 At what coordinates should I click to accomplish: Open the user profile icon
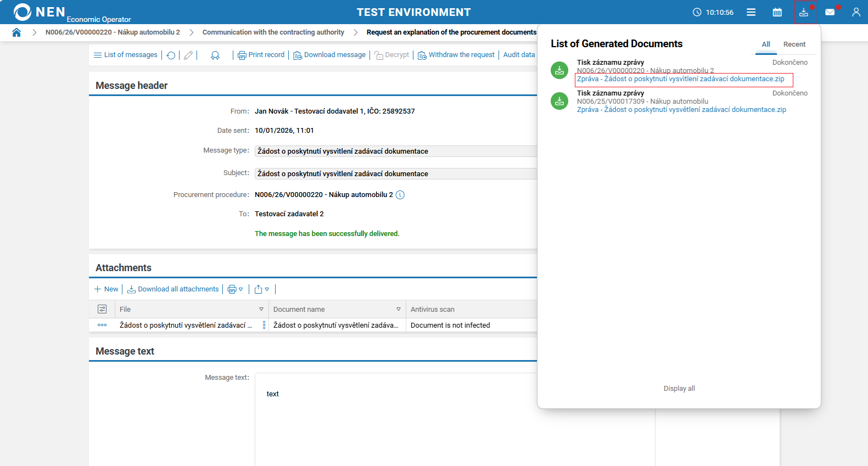856,12
